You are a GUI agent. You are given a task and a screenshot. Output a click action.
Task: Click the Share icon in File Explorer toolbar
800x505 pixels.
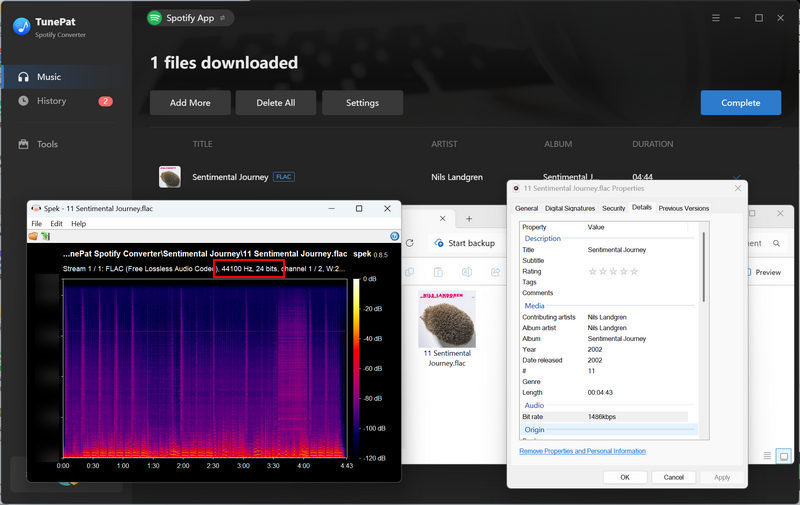pyautogui.click(x=495, y=272)
